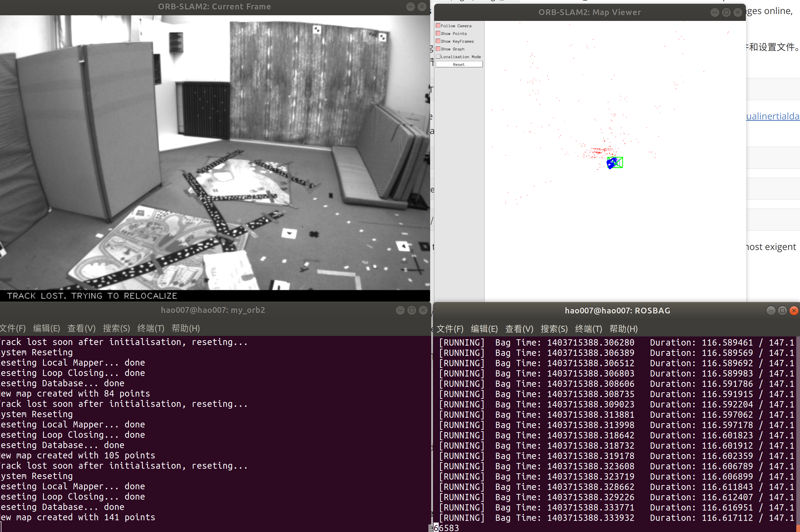Maximize the my_orb2 terminal window

point(412,310)
